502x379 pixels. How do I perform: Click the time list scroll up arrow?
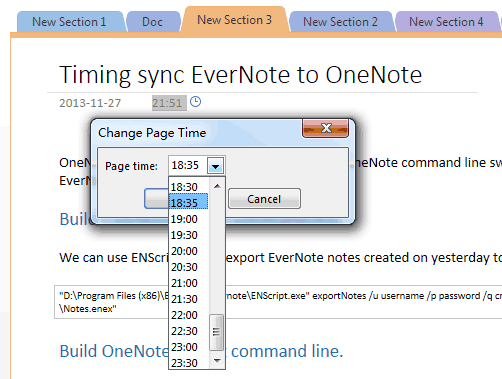coord(217,186)
